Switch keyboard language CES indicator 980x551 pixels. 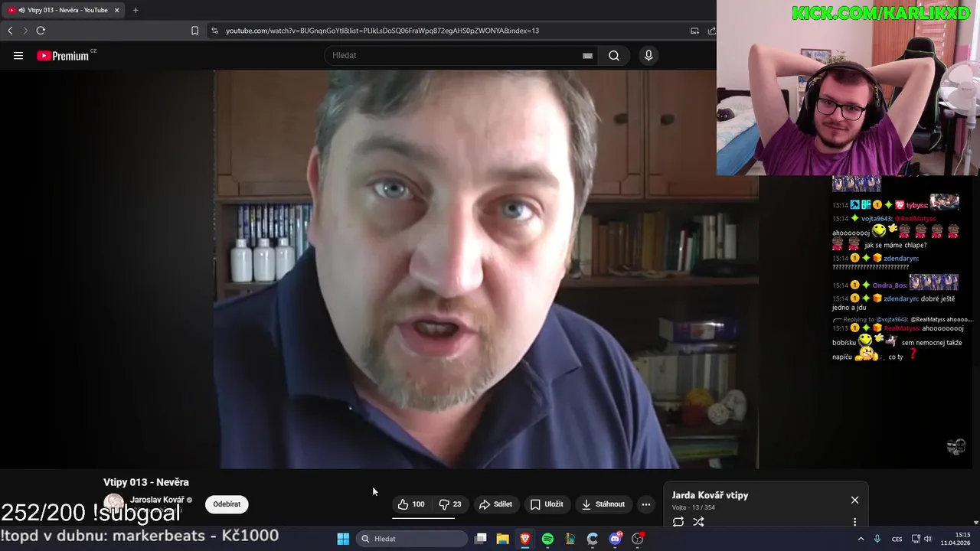coord(897,539)
